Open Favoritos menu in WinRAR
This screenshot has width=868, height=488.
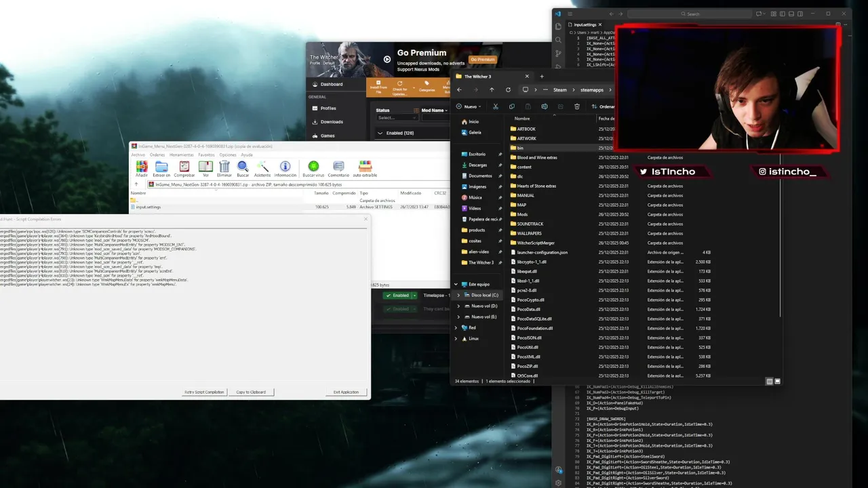pyautogui.click(x=206, y=155)
